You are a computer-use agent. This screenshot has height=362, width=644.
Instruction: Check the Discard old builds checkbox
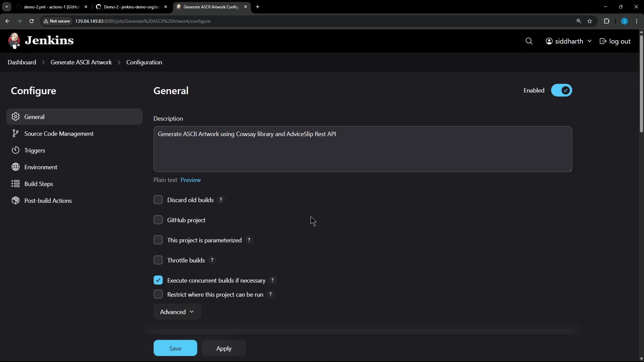click(158, 200)
